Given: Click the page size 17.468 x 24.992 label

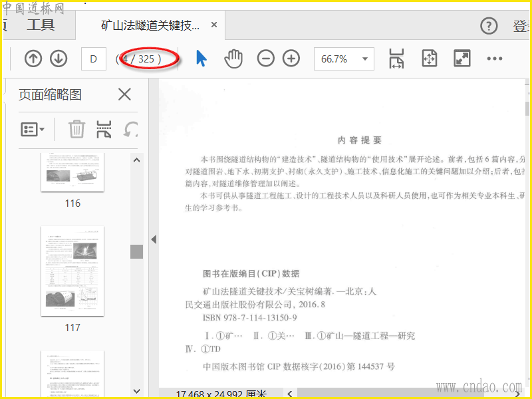Looking at the screenshot, I should click(221, 394).
